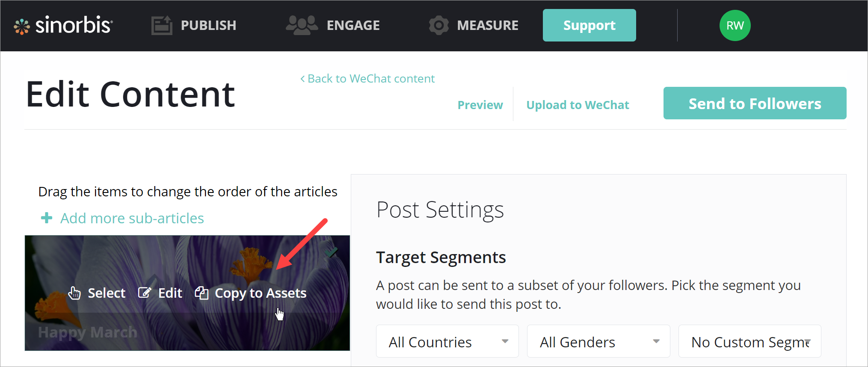Toggle the checkmark on the article thumbnail
868x367 pixels.
[331, 252]
